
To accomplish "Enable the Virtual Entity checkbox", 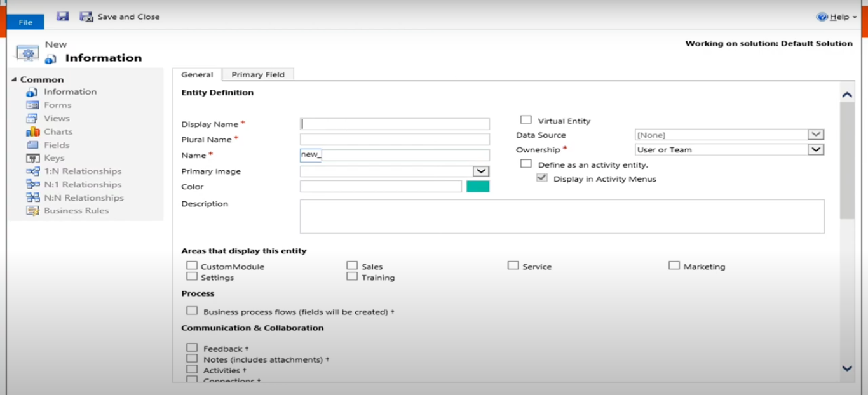I will (526, 120).
